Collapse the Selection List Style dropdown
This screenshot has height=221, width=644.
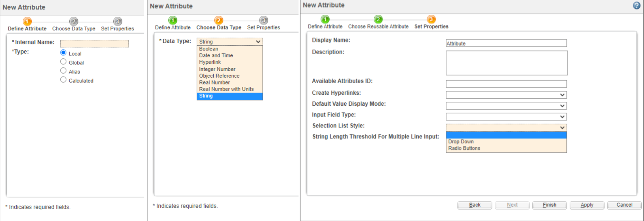(506, 128)
